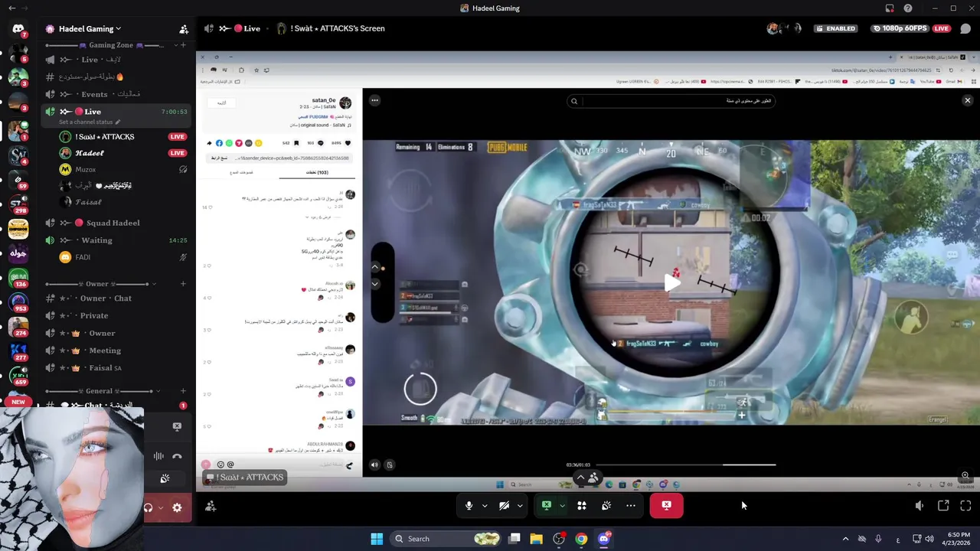Open viewers popup icon on stream overlay

click(x=593, y=478)
